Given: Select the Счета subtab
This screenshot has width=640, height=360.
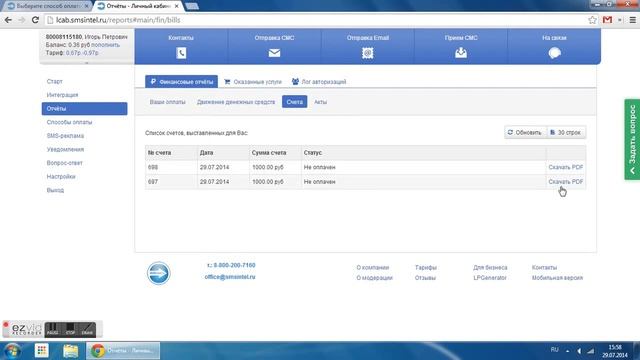Looking at the screenshot, I should tap(294, 102).
